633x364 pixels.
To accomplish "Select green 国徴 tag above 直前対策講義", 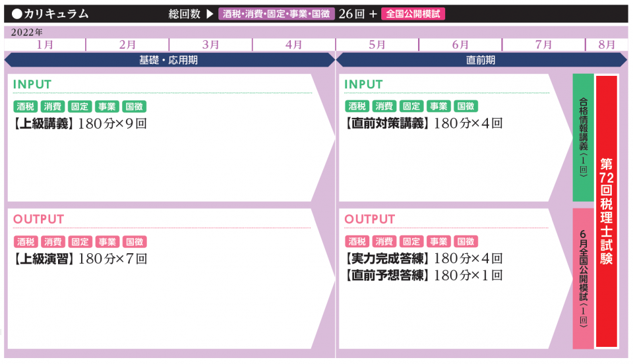I will [x=465, y=107].
